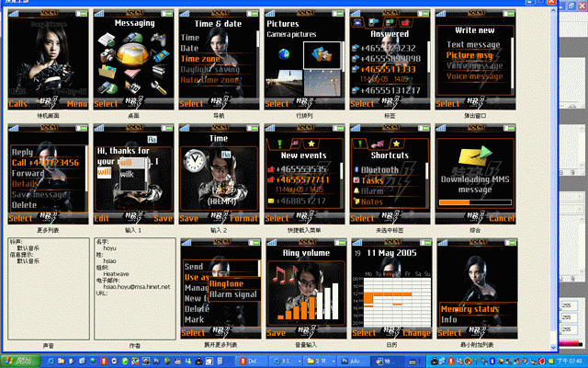Select the Answered calls tab preview
This screenshot has height=368, width=588.
pyautogui.click(x=390, y=60)
